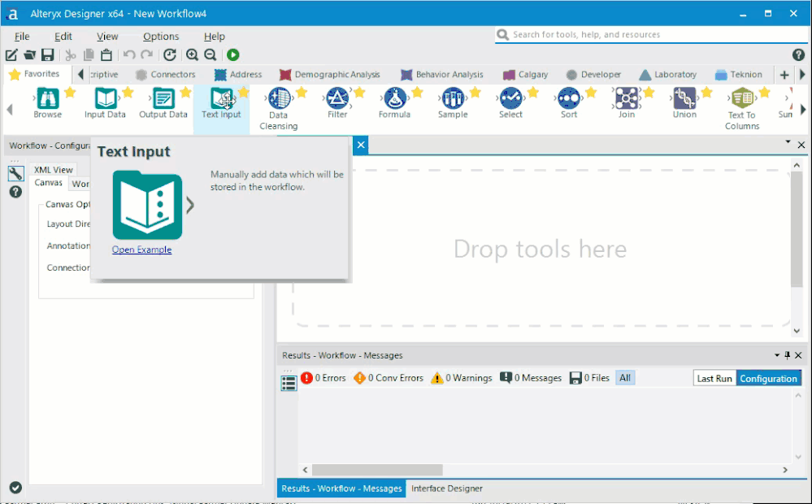Image resolution: width=812 pixels, height=504 pixels.
Task: Show 0 Files filter
Action: pyautogui.click(x=589, y=378)
